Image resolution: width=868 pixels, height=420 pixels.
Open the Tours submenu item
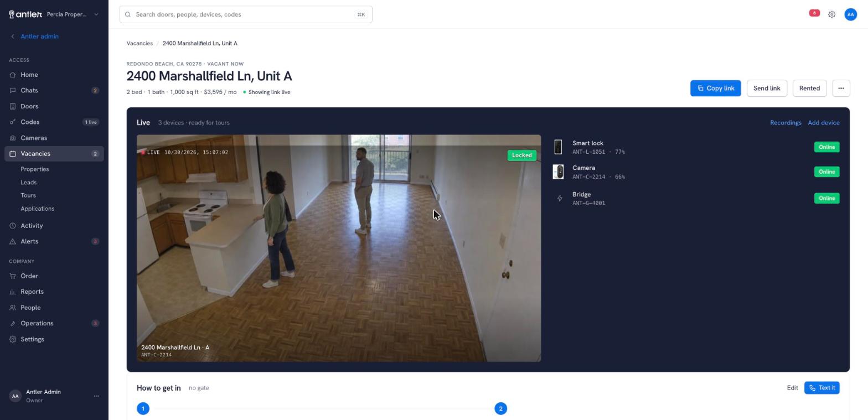28,195
